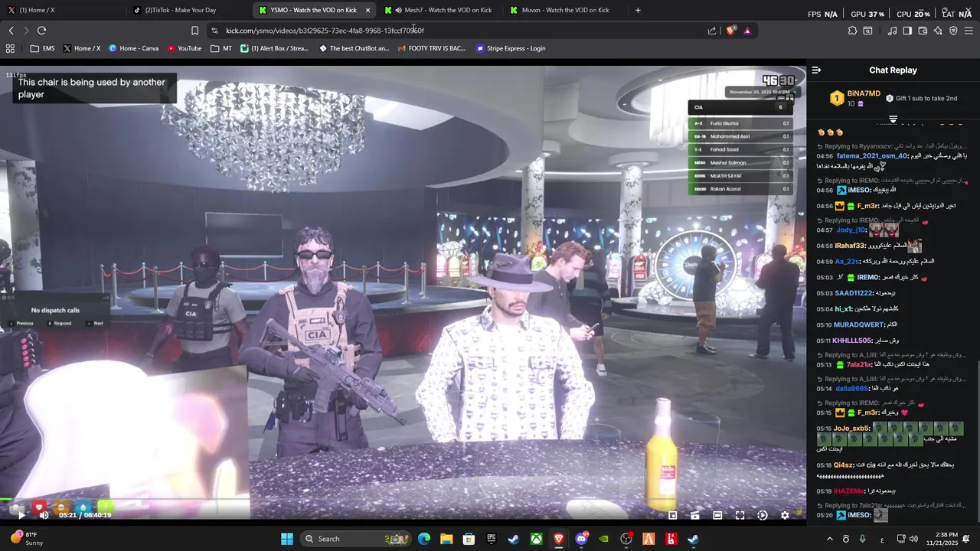
Task: Share this page link
Action: tap(712, 31)
